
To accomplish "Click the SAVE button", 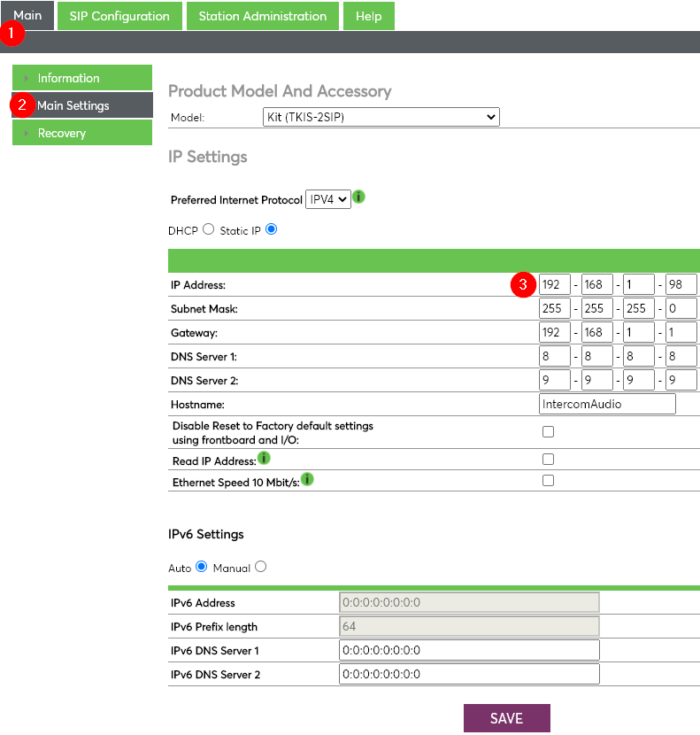I will coord(506,718).
